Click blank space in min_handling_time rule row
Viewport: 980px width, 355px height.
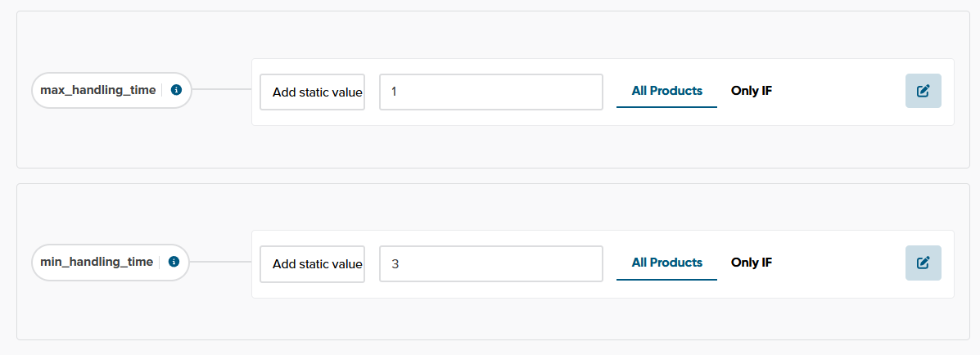point(835,263)
